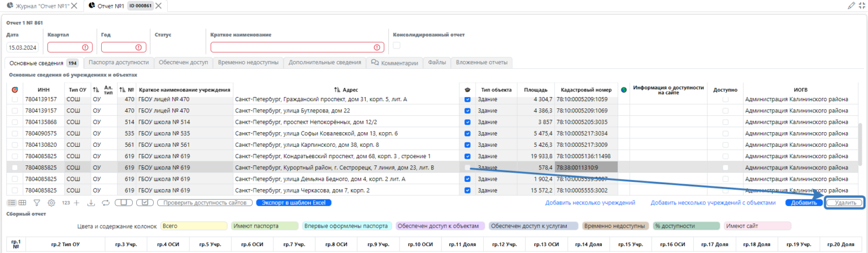The height and width of the screenshot is (253, 868).
Task: Sort by the № column header
Action: [127, 89]
